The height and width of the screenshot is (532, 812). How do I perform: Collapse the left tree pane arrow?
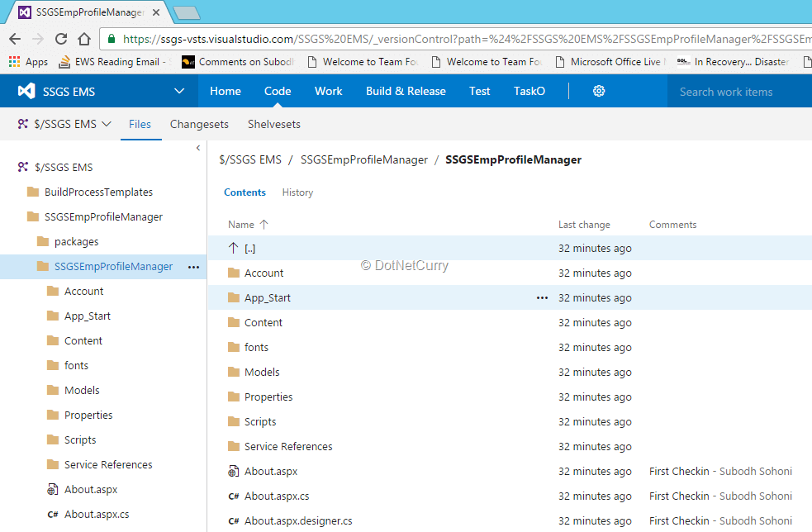pos(197,148)
